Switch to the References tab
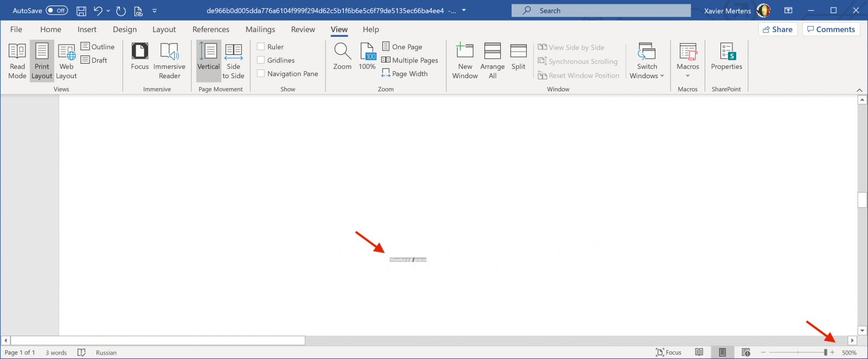 [210, 29]
